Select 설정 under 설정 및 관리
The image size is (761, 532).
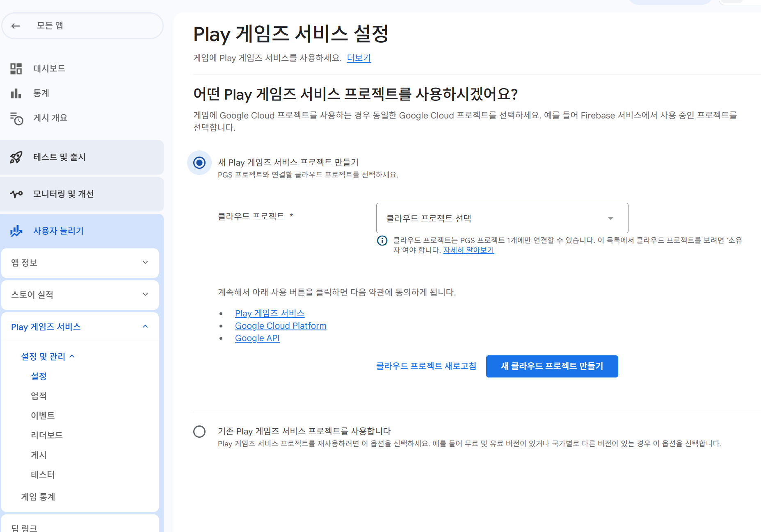pyautogui.click(x=39, y=376)
